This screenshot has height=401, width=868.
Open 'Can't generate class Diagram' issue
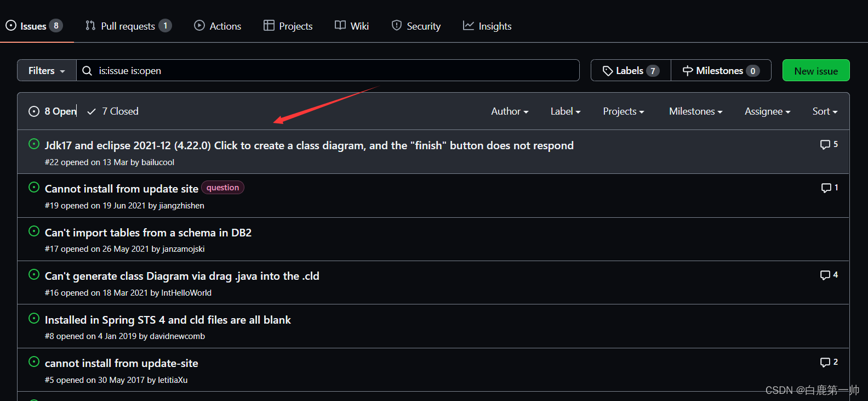[182, 276]
